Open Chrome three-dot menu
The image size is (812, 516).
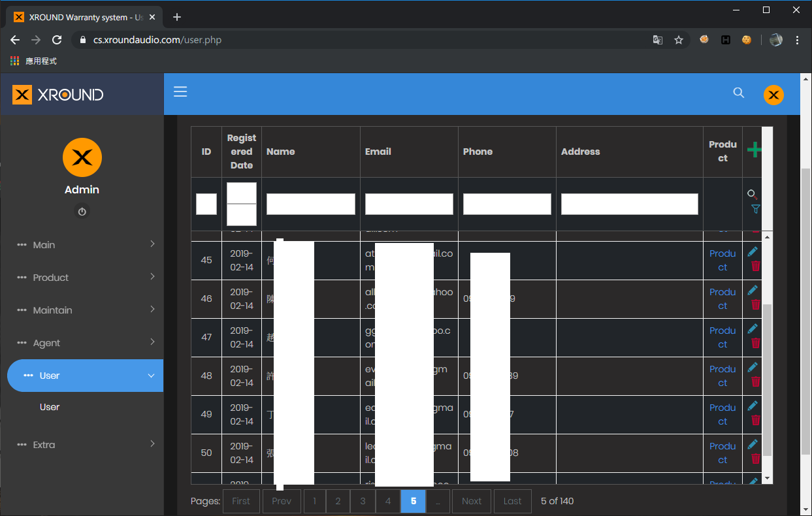click(x=798, y=40)
